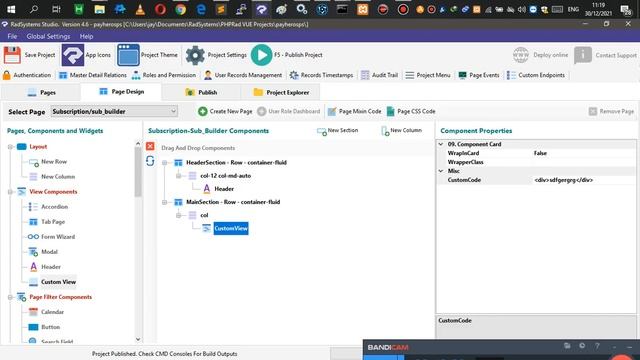
Task: Collapse the Layout tree group
Action: point(10,147)
